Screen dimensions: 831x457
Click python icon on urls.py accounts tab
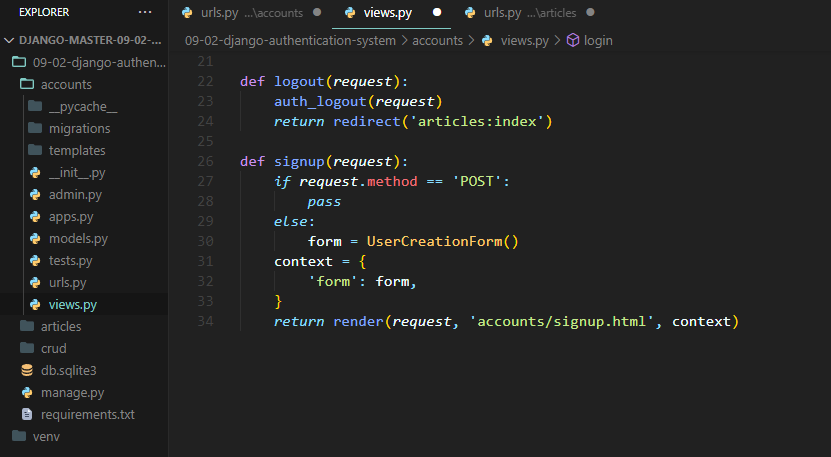[x=187, y=13]
